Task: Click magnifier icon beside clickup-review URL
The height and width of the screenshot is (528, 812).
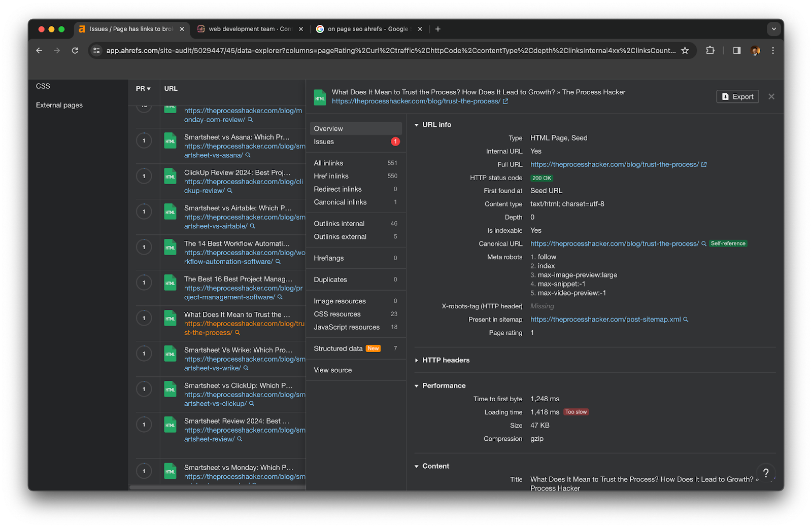Action: pyautogui.click(x=230, y=191)
